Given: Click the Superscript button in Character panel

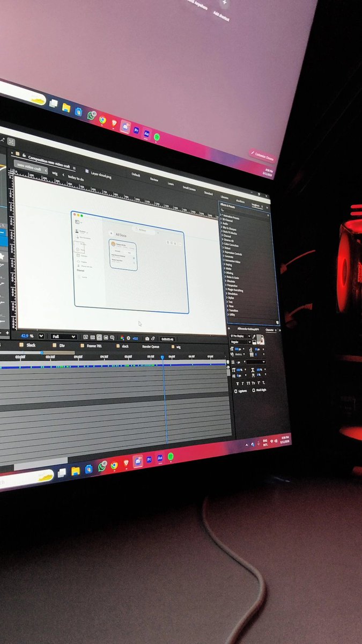Looking at the screenshot, I should pos(258,383).
